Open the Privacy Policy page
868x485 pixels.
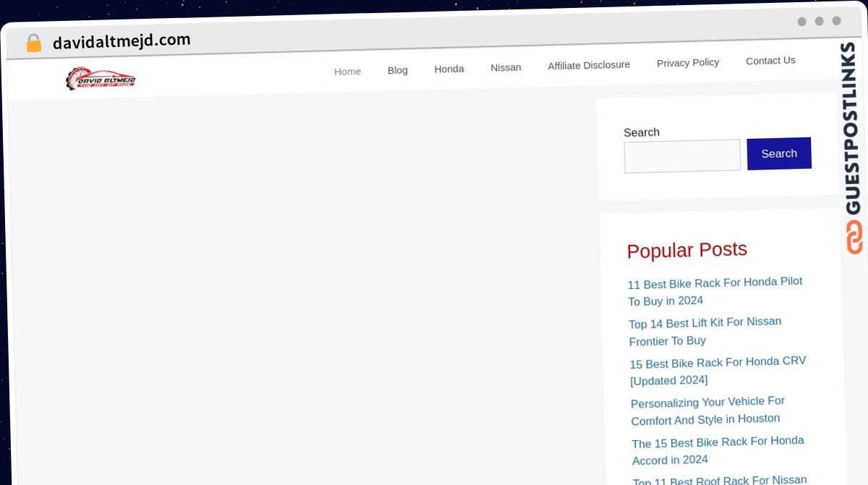click(688, 63)
